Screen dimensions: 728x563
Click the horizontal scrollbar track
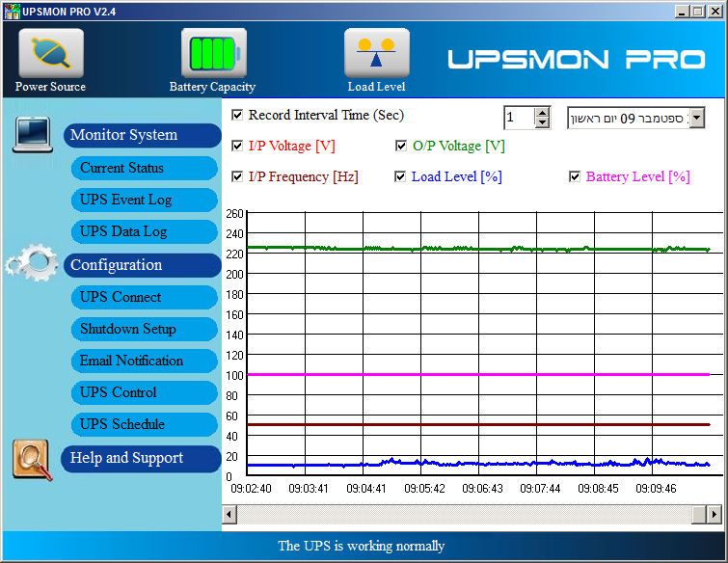(464, 514)
